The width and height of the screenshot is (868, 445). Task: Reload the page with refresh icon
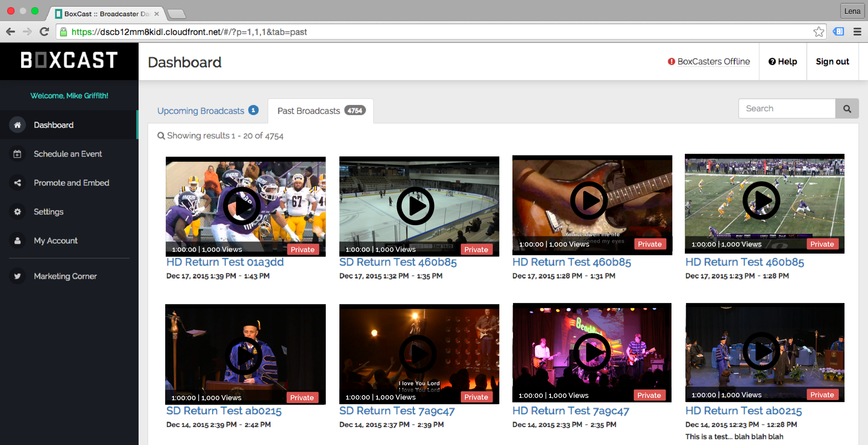point(44,32)
